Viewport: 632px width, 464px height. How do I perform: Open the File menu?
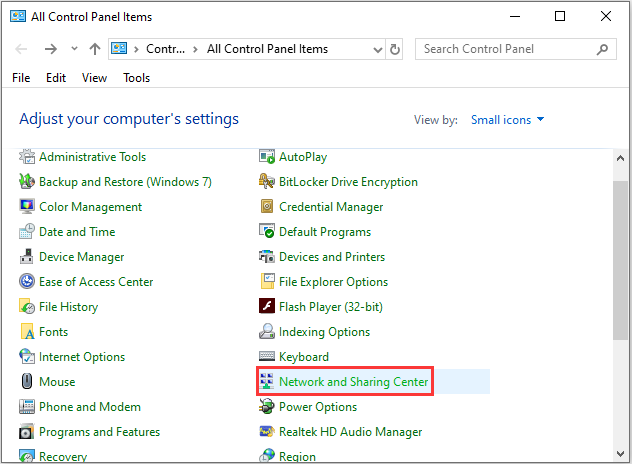21,78
